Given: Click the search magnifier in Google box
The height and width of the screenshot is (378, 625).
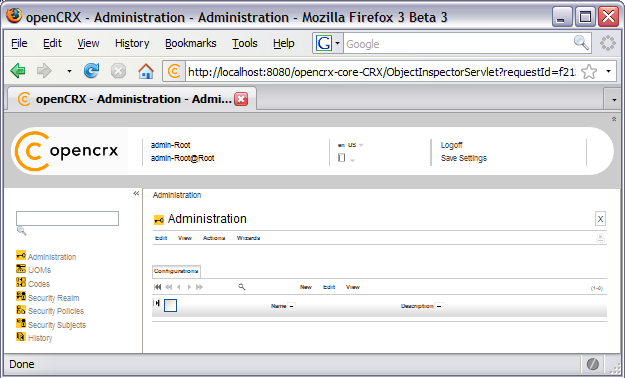Looking at the screenshot, I should 581,43.
